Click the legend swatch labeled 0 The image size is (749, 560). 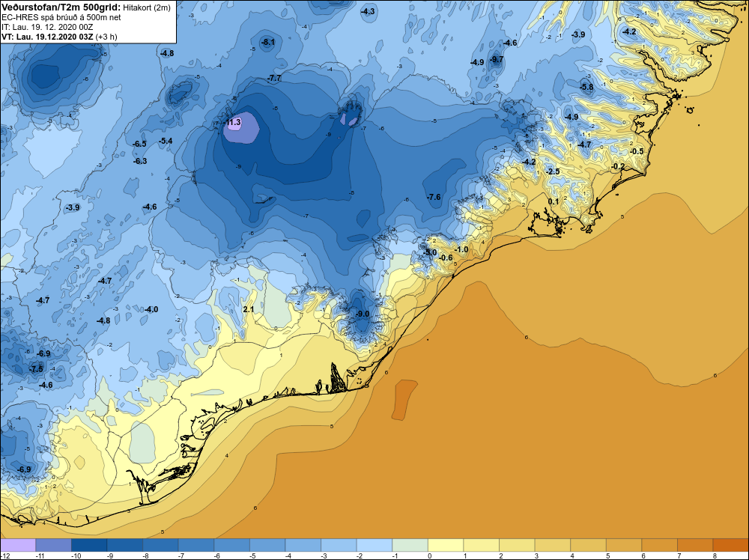(x=446, y=545)
